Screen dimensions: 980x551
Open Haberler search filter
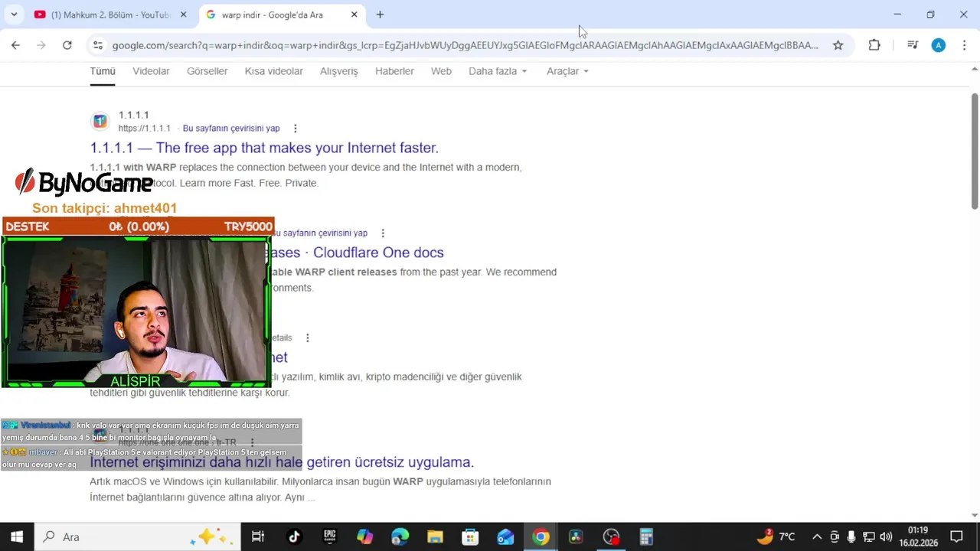coord(394,71)
